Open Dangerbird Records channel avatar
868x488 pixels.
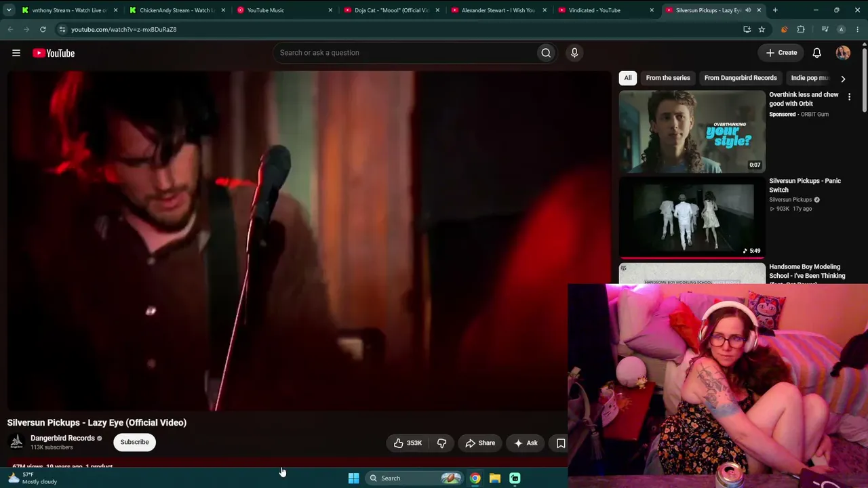tap(17, 443)
